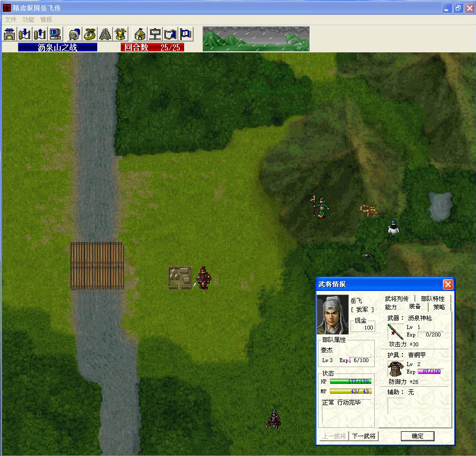Click the 上一武将 button
The width and height of the screenshot is (476, 456).
click(x=334, y=436)
